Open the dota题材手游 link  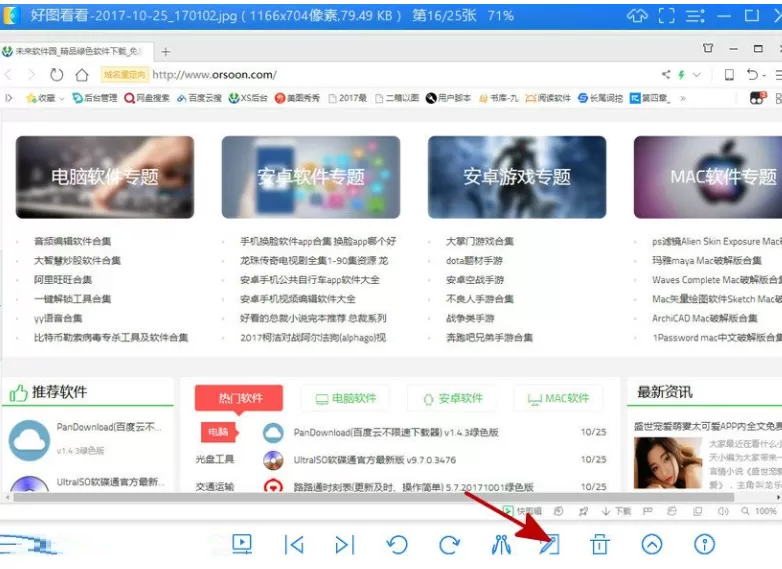pyautogui.click(x=474, y=260)
